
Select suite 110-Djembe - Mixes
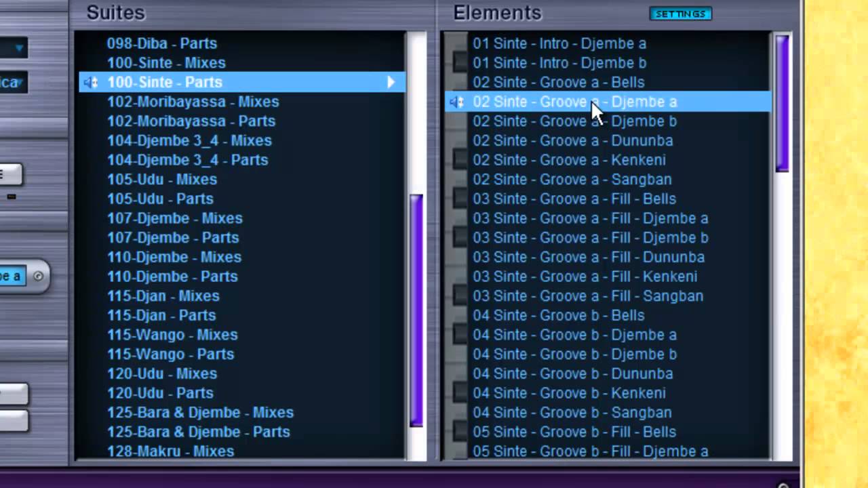(x=174, y=258)
